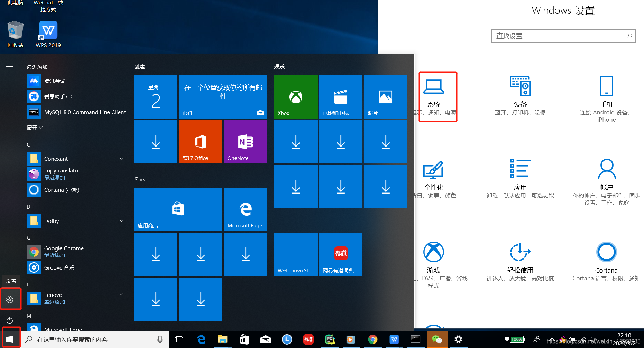644x348 pixels.
Task: Open 个性化 personalization settings
Action: click(x=434, y=180)
